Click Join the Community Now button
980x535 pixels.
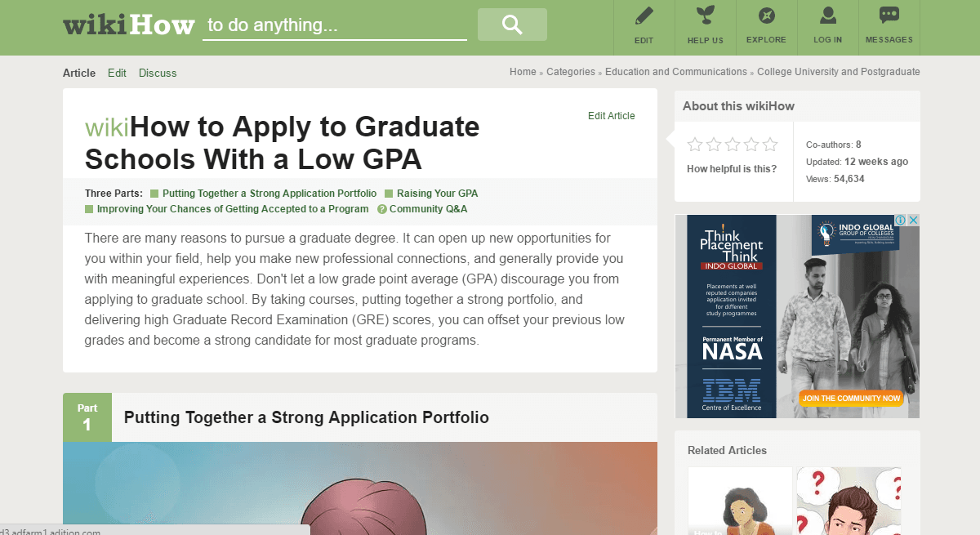click(851, 399)
